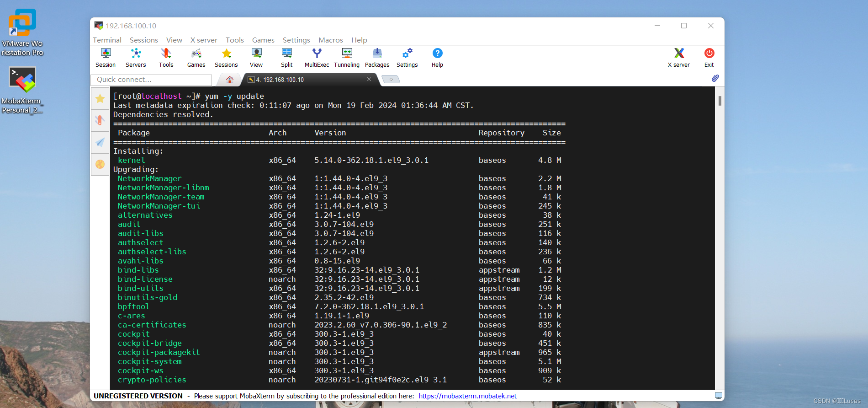The width and height of the screenshot is (868, 408).
Task: Open the Sessions menu
Action: coord(144,40)
